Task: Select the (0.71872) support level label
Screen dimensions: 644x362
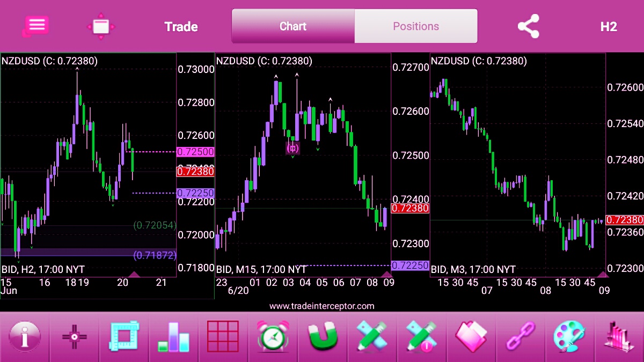Action: click(x=155, y=255)
